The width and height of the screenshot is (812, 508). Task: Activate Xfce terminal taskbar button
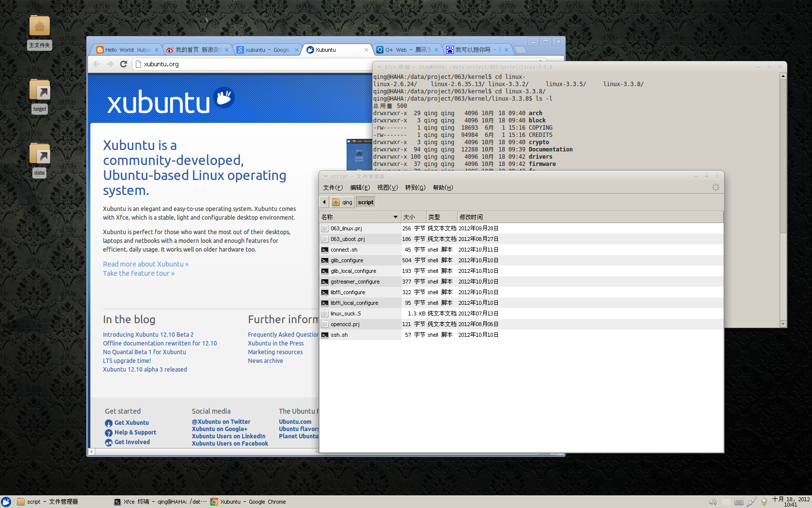[160, 502]
